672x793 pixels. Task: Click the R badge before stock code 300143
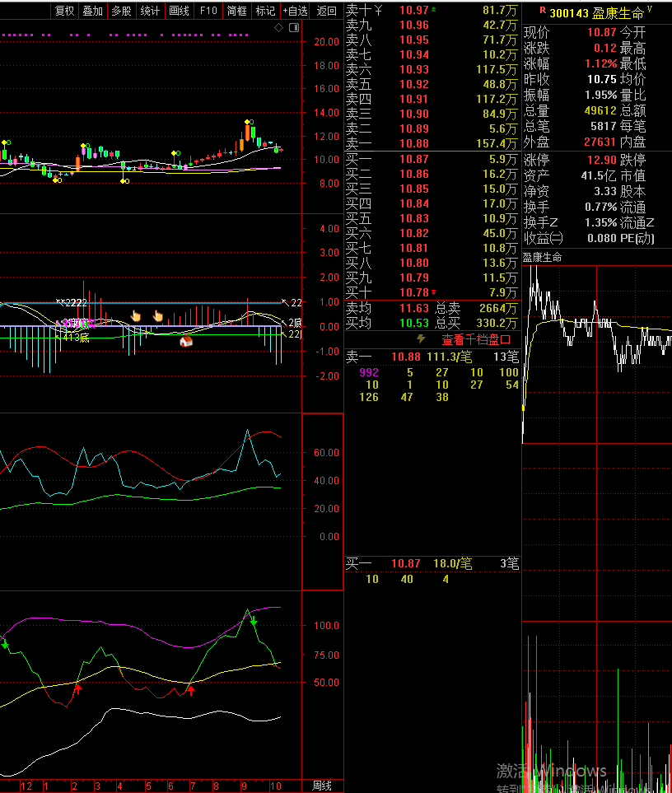542,11
